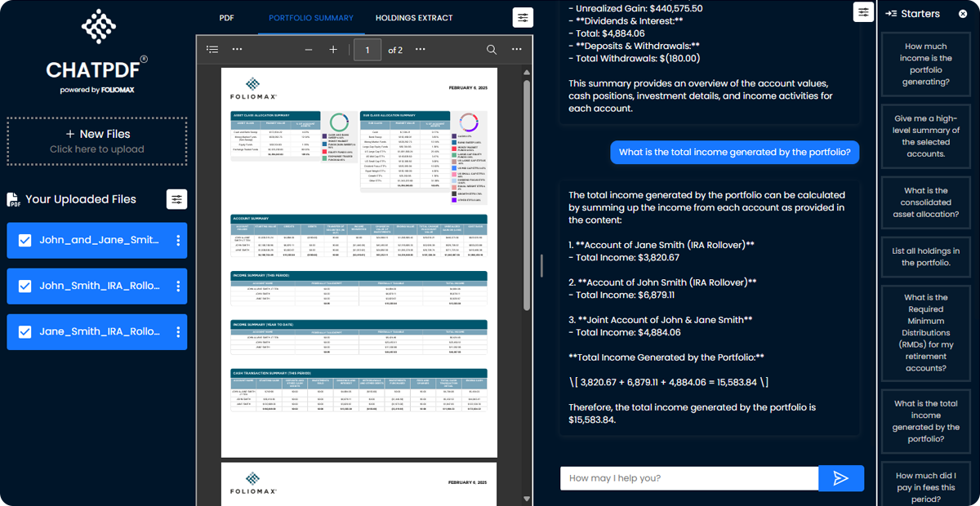
Task: Choose starter card 'total income generated by the portfolio'
Action: coord(926,421)
